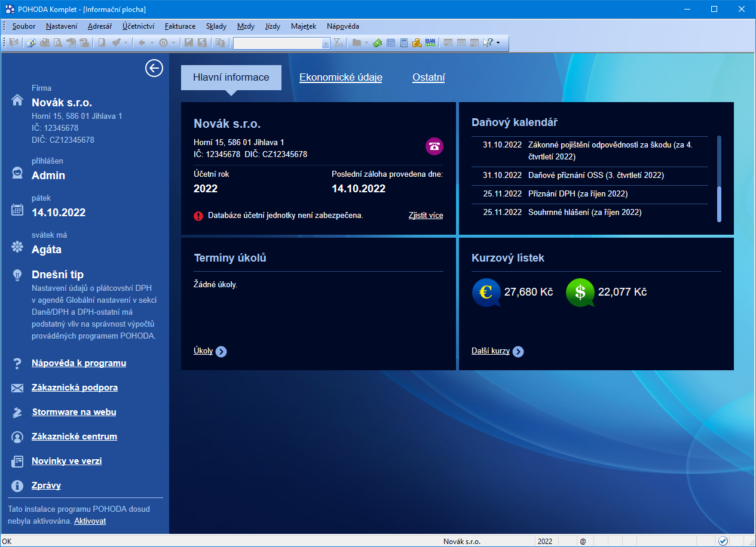756x547 pixels.
Task: Select the Přiznání DPH calendar entry
Action: click(590, 194)
